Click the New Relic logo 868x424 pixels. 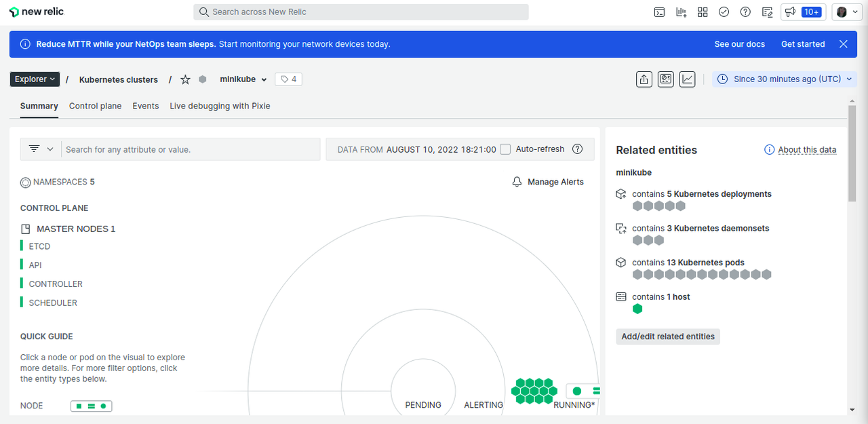(x=37, y=12)
